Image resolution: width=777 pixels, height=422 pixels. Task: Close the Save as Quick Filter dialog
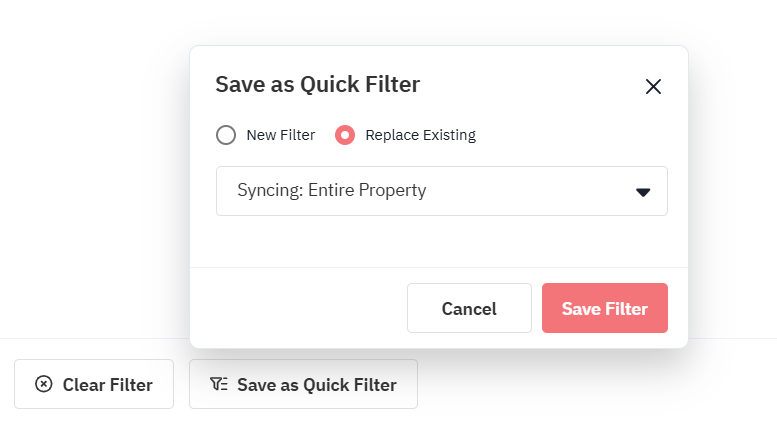tap(653, 86)
